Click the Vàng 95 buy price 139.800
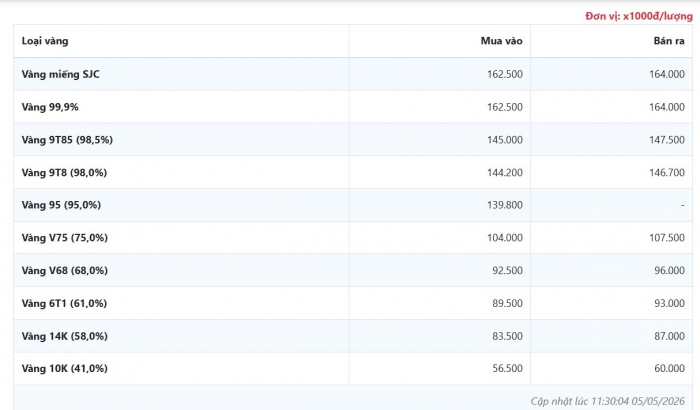This screenshot has width=700, height=410. tap(504, 205)
